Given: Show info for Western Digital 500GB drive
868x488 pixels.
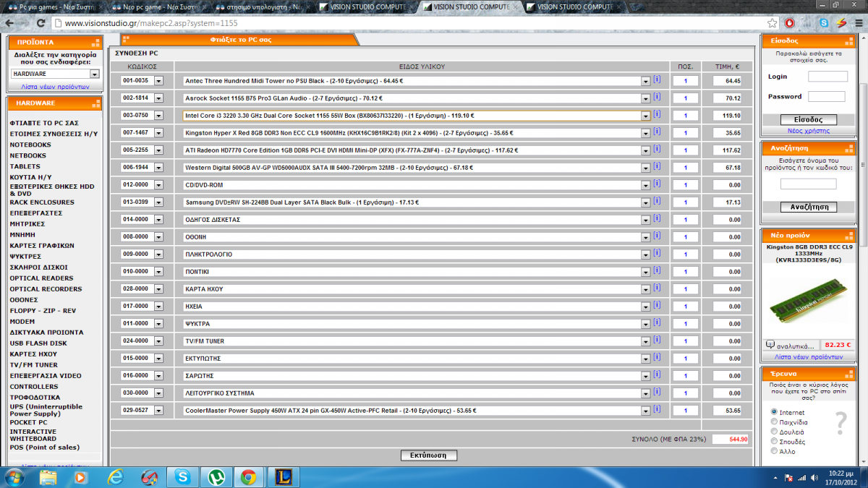Looking at the screenshot, I should pyautogui.click(x=657, y=166).
